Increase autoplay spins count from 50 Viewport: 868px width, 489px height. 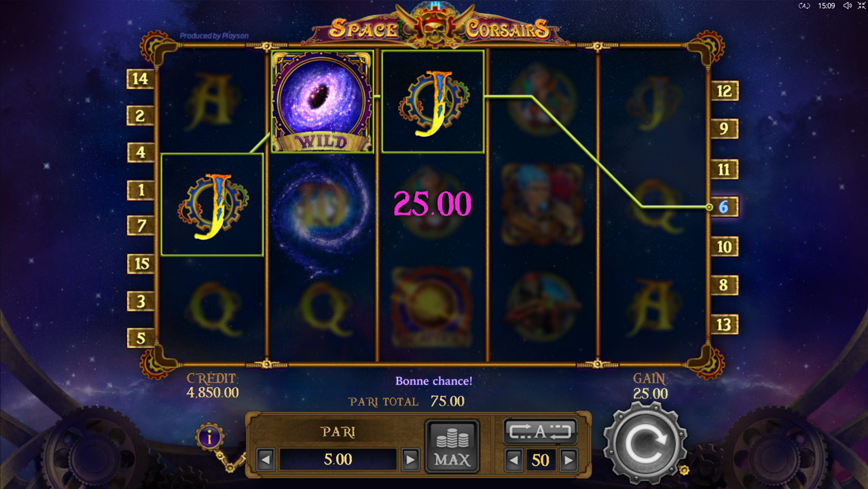point(569,460)
